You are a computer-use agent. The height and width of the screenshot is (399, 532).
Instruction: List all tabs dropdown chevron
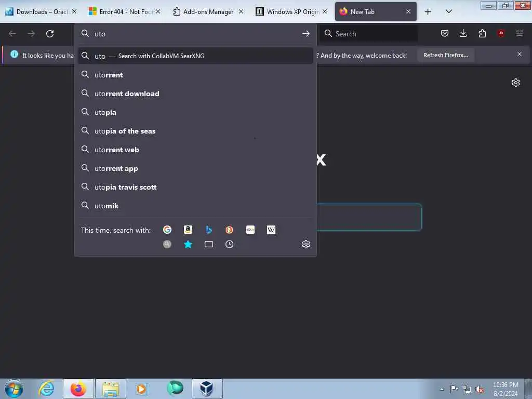point(448,11)
